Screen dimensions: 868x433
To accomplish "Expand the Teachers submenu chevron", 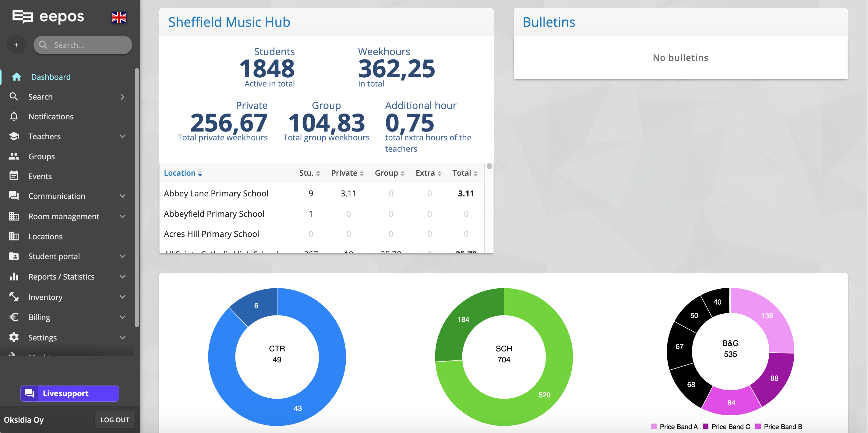I will pyautogui.click(x=123, y=136).
